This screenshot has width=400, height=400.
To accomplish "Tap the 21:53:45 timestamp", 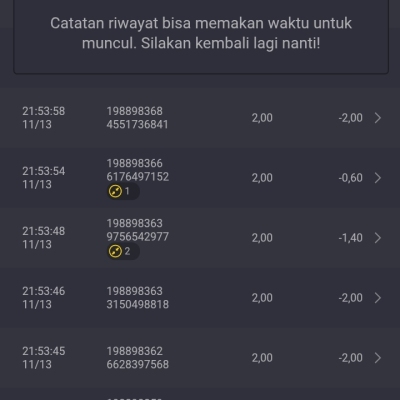I will pos(44,358).
